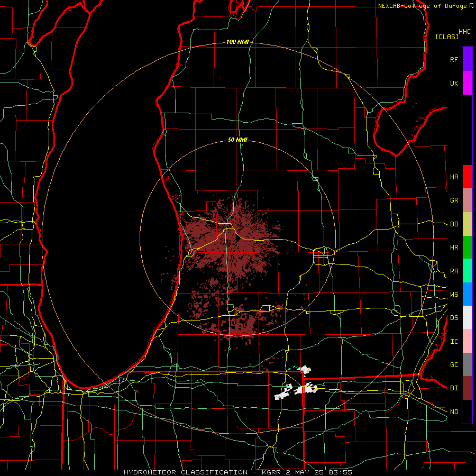Click the WS legend label
Image resolution: width=476 pixels, height=476 pixels.
(454, 294)
